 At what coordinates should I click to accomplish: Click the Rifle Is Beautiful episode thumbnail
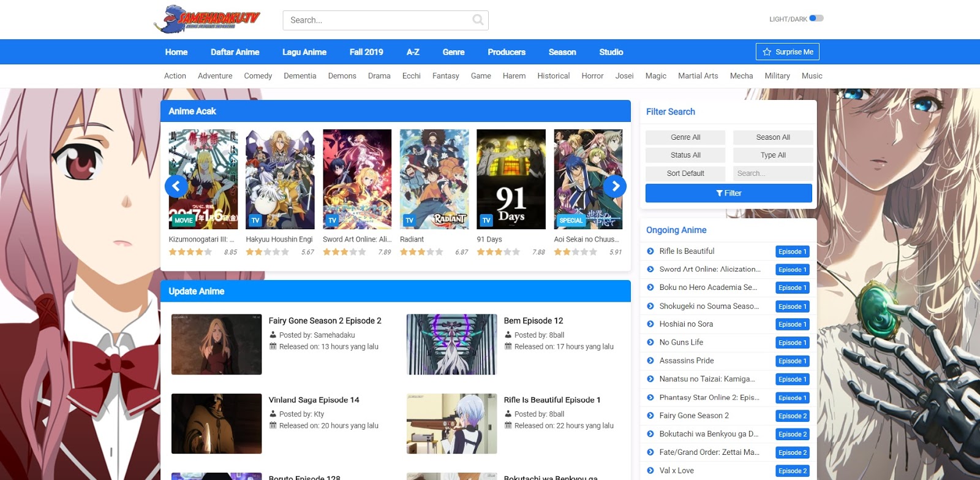[x=452, y=424]
